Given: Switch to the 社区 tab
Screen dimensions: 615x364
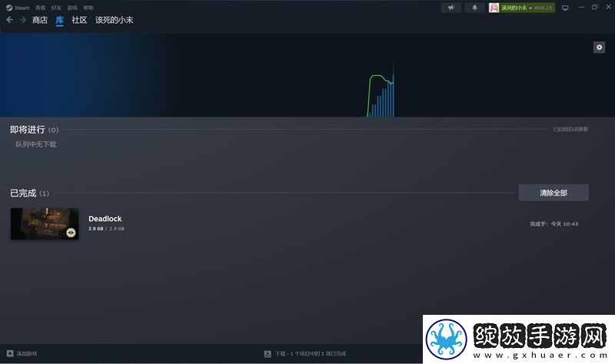Looking at the screenshot, I should pyautogui.click(x=79, y=20).
